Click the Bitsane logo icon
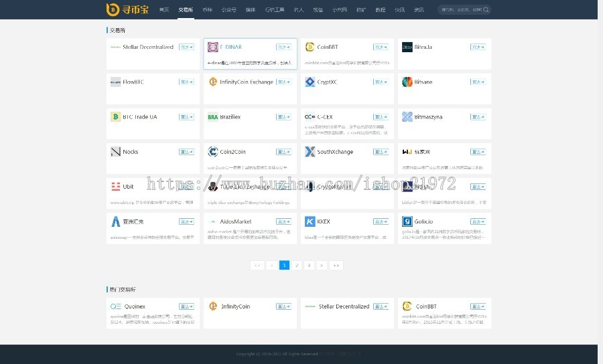The image size is (603, 364). (x=407, y=82)
